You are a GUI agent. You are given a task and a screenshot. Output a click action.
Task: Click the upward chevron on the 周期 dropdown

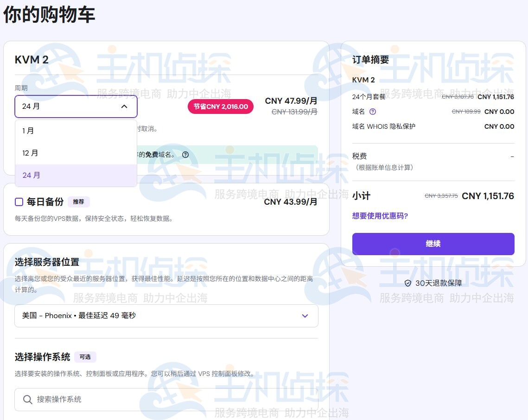(124, 106)
